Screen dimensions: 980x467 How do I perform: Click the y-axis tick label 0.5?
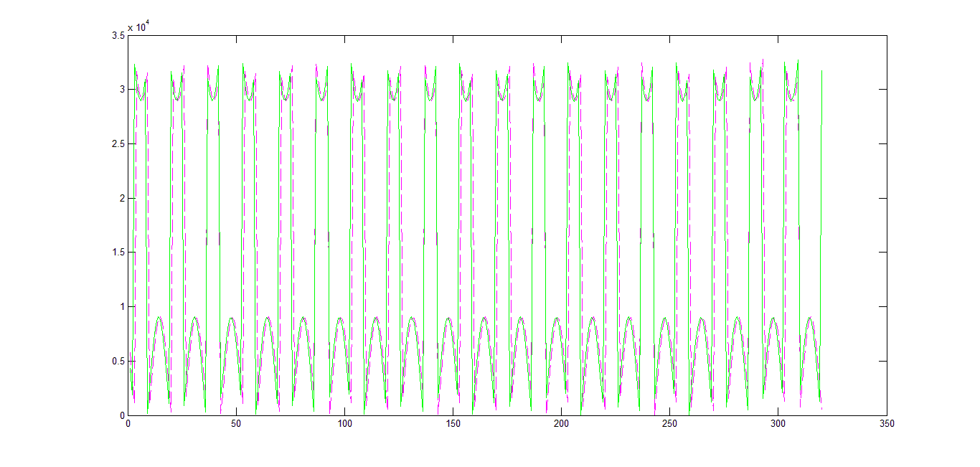[118, 361]
